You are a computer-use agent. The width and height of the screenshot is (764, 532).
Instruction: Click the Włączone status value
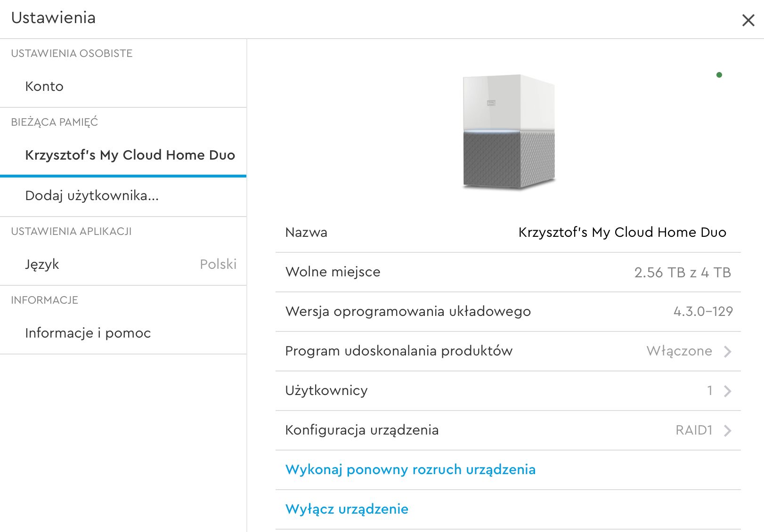[x=679, y=351]
